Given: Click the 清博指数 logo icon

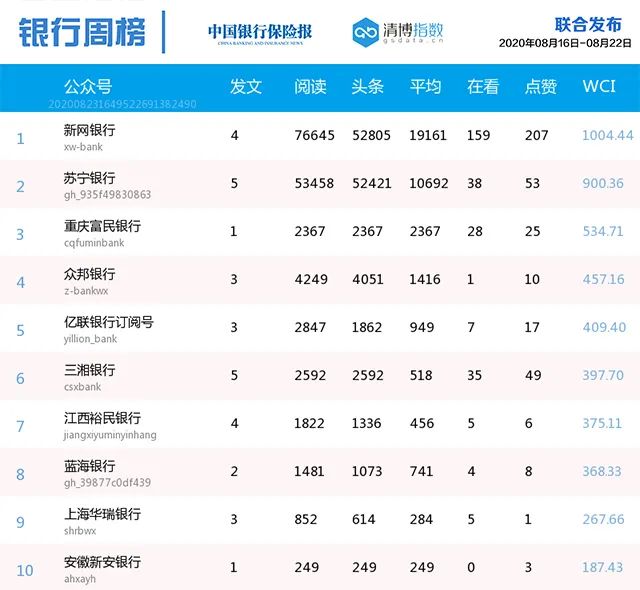Looking at the screenshot, I should (x=366, y=32).
